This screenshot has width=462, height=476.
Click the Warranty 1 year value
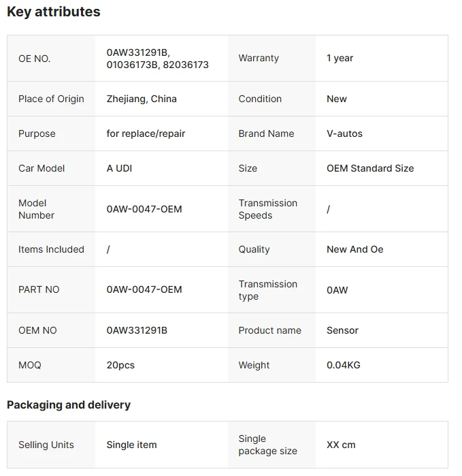(340, 58)
